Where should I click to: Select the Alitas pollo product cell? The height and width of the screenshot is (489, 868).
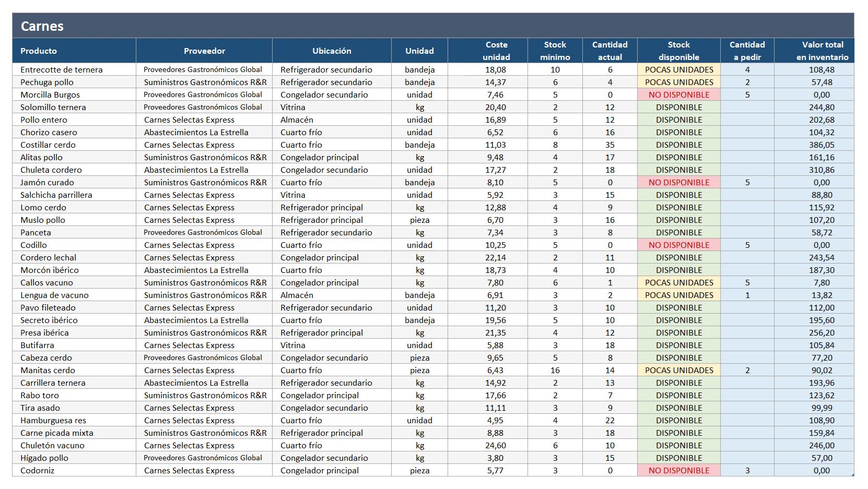(74, 157)
